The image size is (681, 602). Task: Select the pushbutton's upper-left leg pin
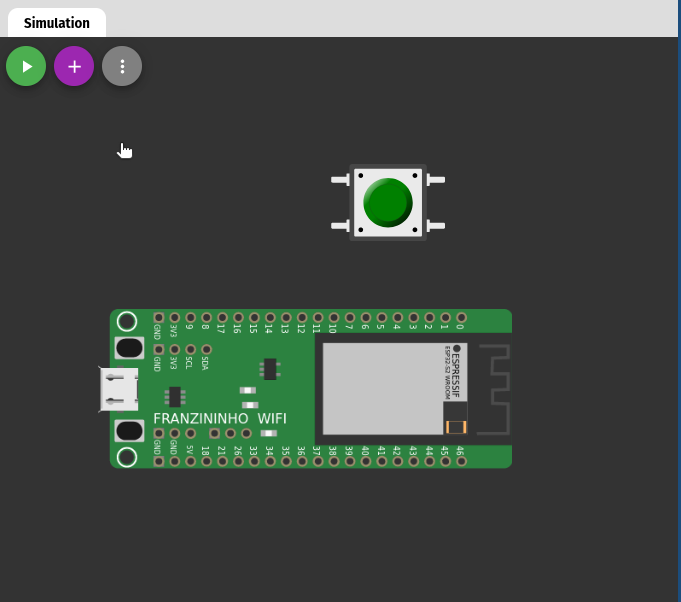[x=340, y=179]
